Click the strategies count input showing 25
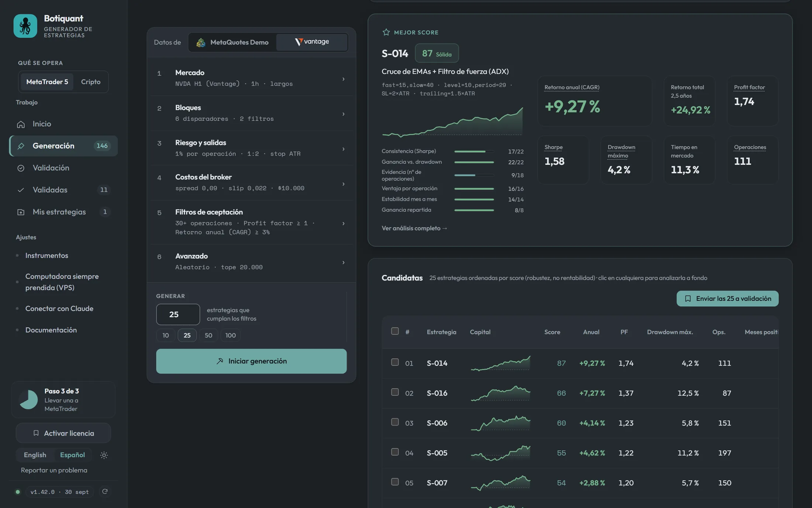Screen dimensions: 812x508 pyautogui.click(x=178, y=314)
